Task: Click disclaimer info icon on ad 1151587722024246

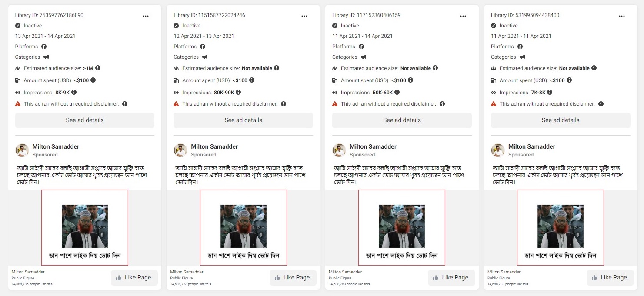Action: pyautogui.click(x=284, y=104)
